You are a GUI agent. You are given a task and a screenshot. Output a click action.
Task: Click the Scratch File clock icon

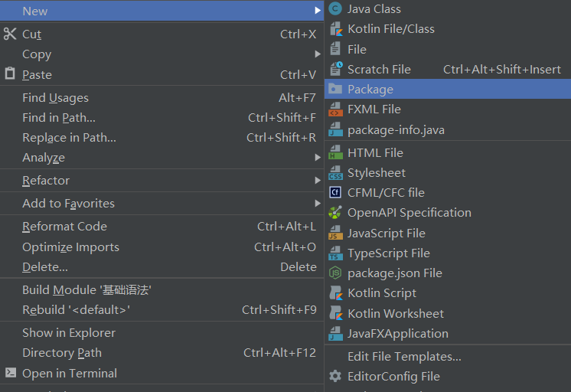click(x=336, y=69)
